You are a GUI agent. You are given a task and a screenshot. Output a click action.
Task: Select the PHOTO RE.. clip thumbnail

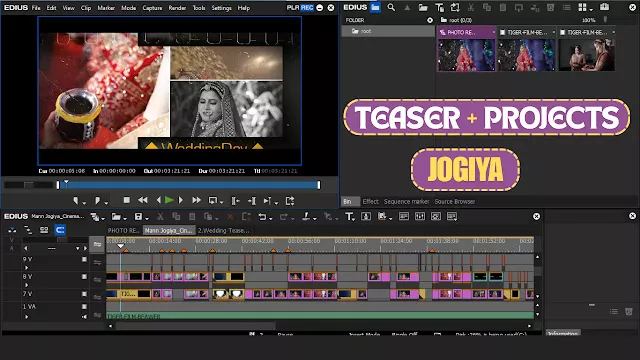coord(466,55)
